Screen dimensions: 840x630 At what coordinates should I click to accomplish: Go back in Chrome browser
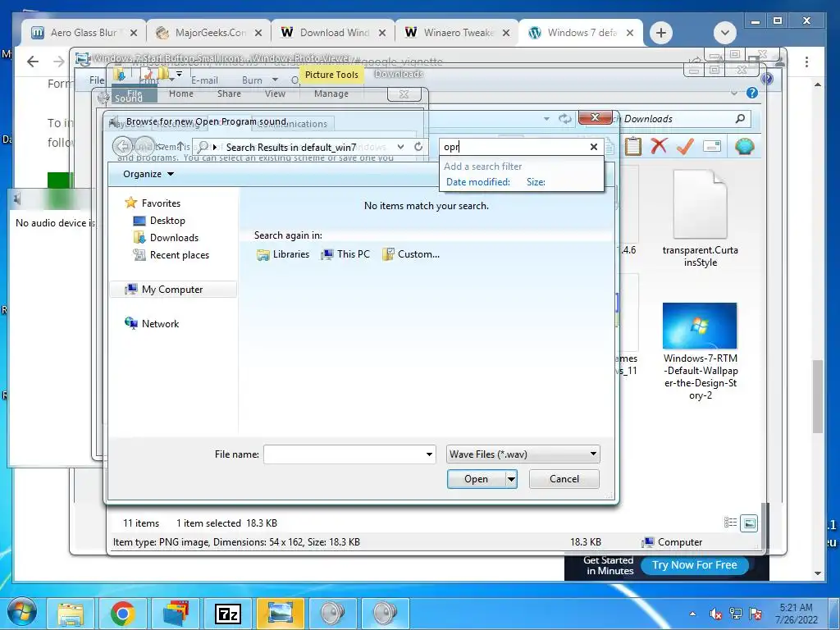(x=33, y=62)
